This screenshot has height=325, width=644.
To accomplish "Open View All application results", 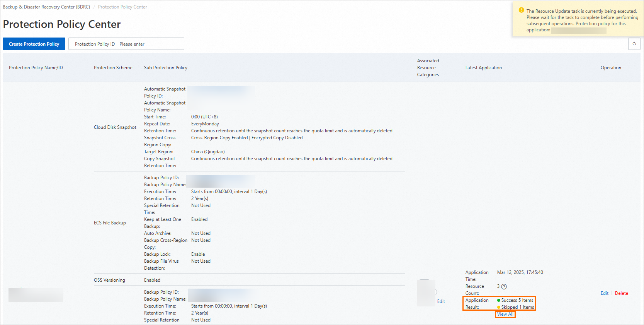I will click(x=505, y=314).
